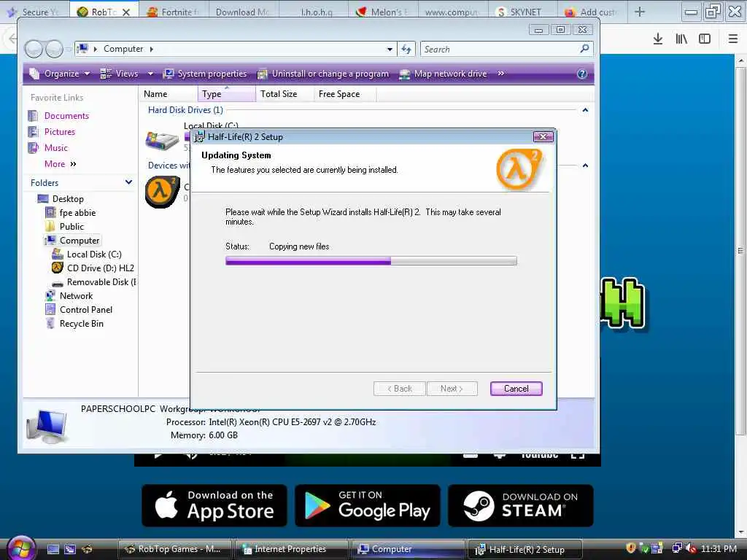This screenshot has height=560, width=747.
Task: Sort by the Type column header
Action: pyautogui.click(x=226, y=94)
